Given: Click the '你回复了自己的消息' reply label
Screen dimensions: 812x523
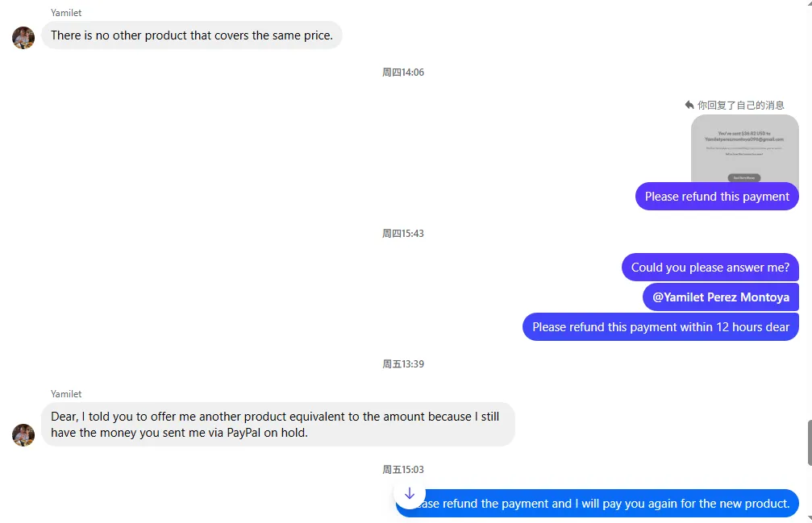Looking at the screenshot, I should click(x=740, y=105).
